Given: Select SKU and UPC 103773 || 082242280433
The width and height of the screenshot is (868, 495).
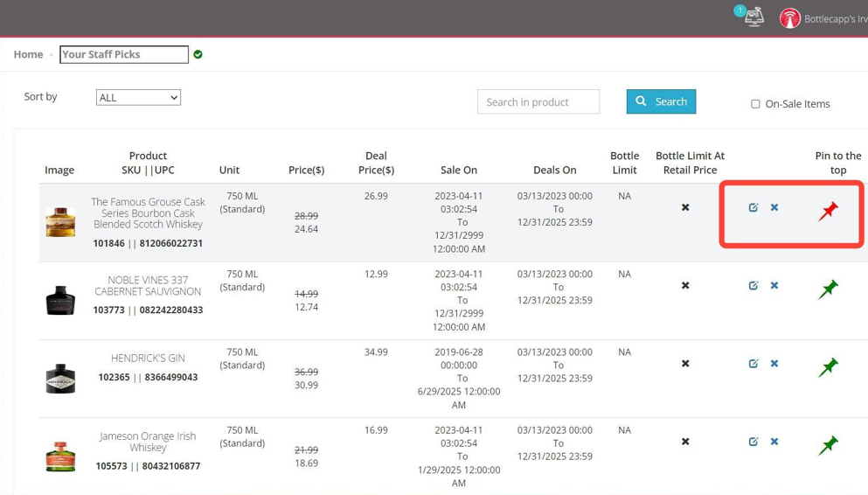Looking at the screenshot, I should point(148,310).
